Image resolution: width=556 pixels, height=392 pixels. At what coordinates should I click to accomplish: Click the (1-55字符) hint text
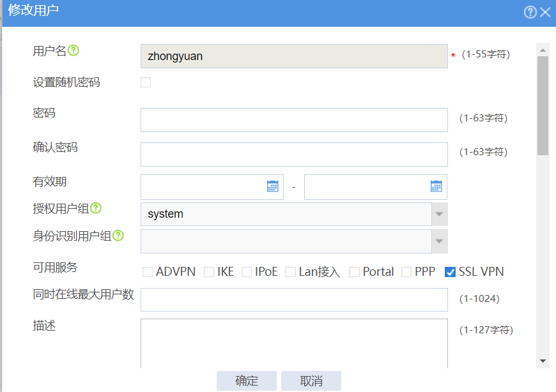(486, 54)
